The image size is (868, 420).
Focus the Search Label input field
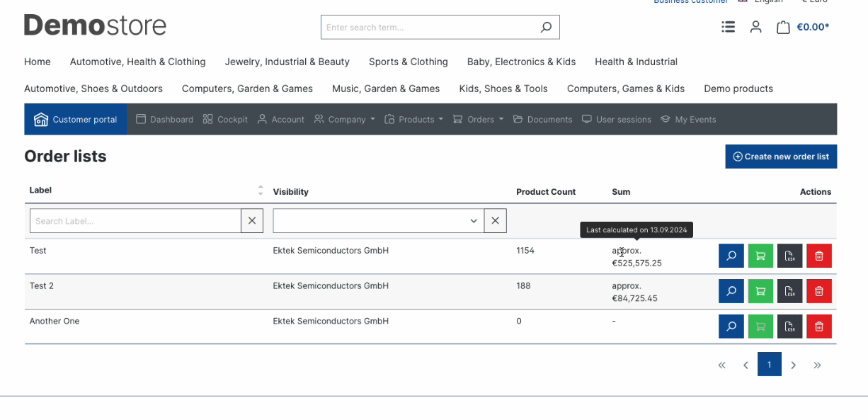[x=135, y=221]
